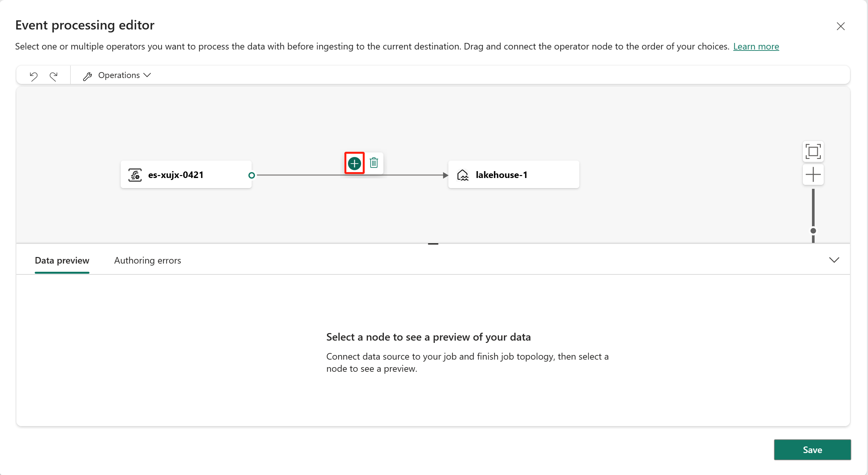The image size is (868, 475).
Task: Click the wrench Operations icon
Action: click(x=87, y=75)
